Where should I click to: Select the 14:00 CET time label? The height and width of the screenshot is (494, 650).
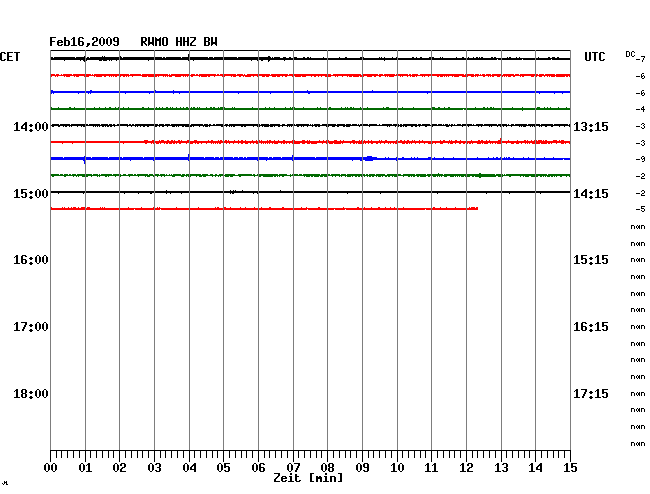tap(31, 126)
